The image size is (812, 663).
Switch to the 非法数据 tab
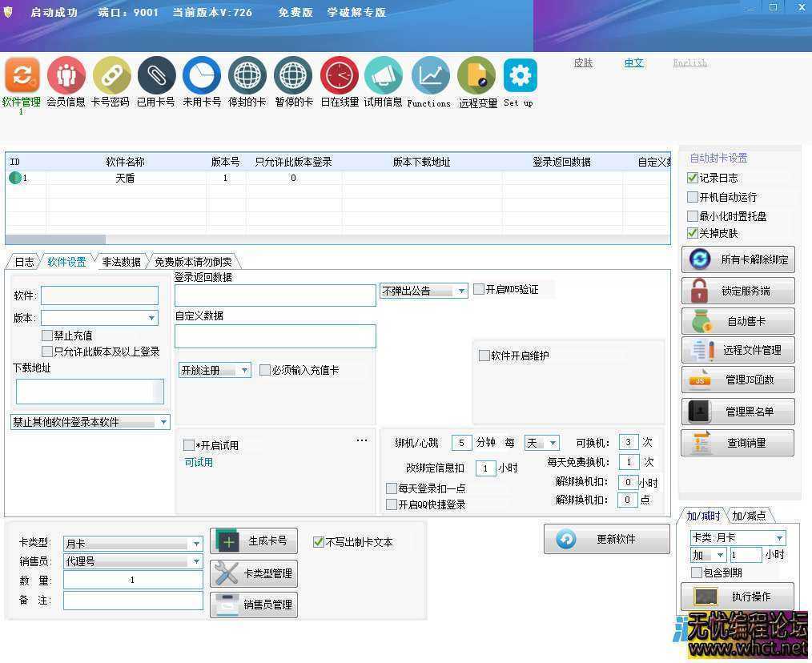point(120,260)
